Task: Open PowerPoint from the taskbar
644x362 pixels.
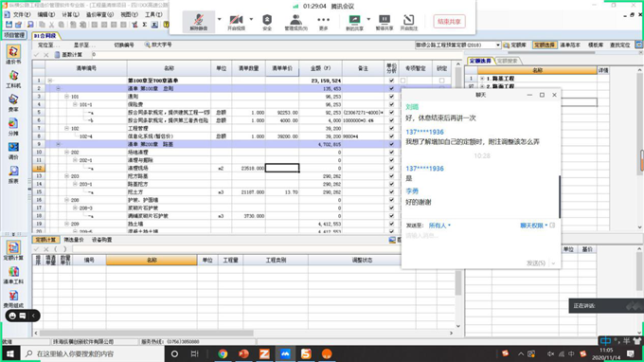Action: (x=243, y=353)
